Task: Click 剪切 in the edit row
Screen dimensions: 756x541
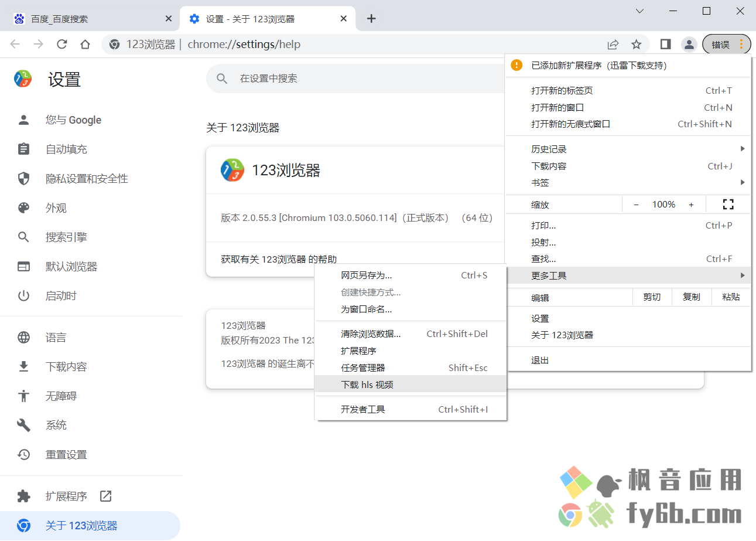Action: click(x=652, y=297)
